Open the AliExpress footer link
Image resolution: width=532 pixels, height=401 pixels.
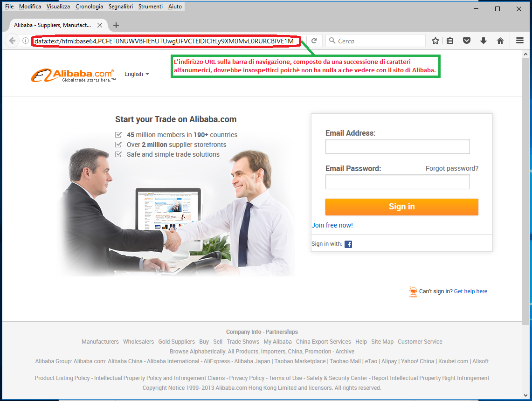pyautogui.click(x=216, y=361)
